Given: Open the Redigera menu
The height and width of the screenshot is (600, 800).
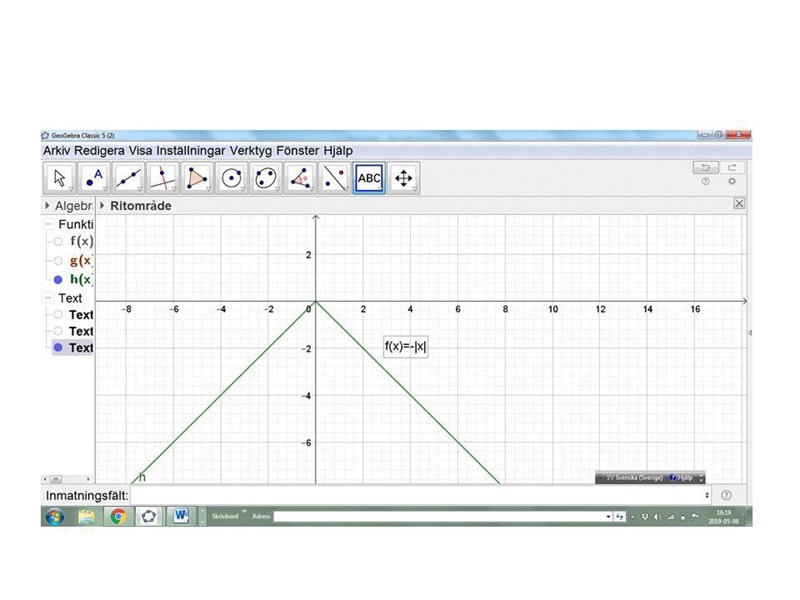Looking at the screenshot, I should (x=99, y=150).
